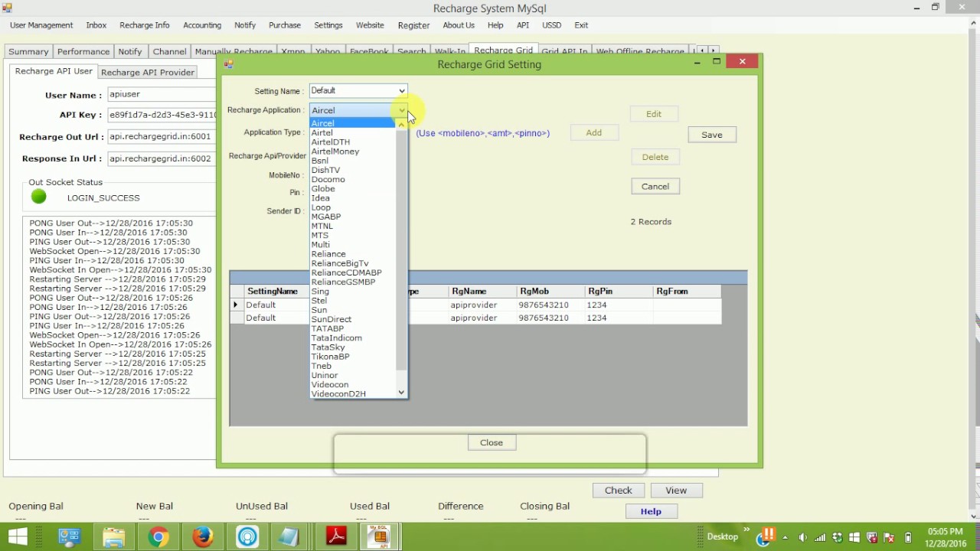Open Firefox from the taskbar

pos(203,537)
